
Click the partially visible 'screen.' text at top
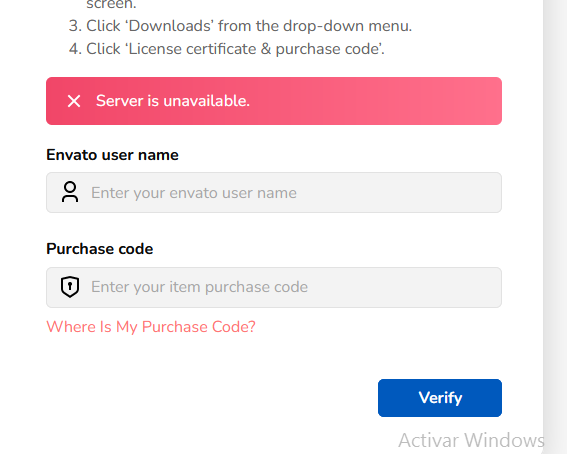(111, 5)
